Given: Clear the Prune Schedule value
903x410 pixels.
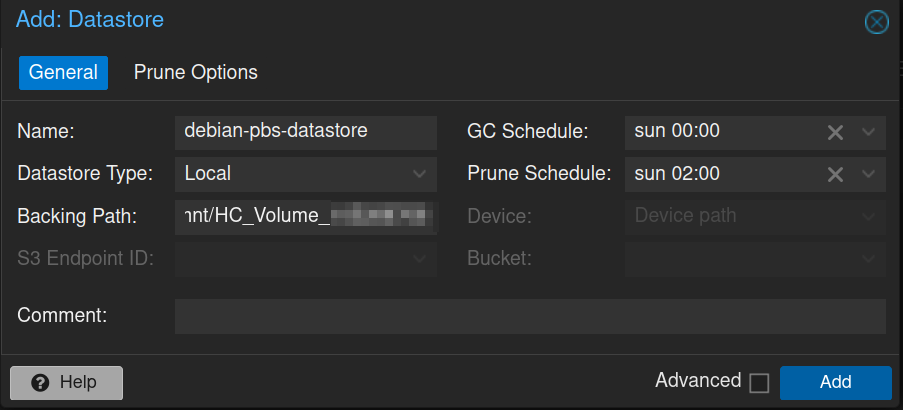Looking at the screenshot, I should click(835, 174).
